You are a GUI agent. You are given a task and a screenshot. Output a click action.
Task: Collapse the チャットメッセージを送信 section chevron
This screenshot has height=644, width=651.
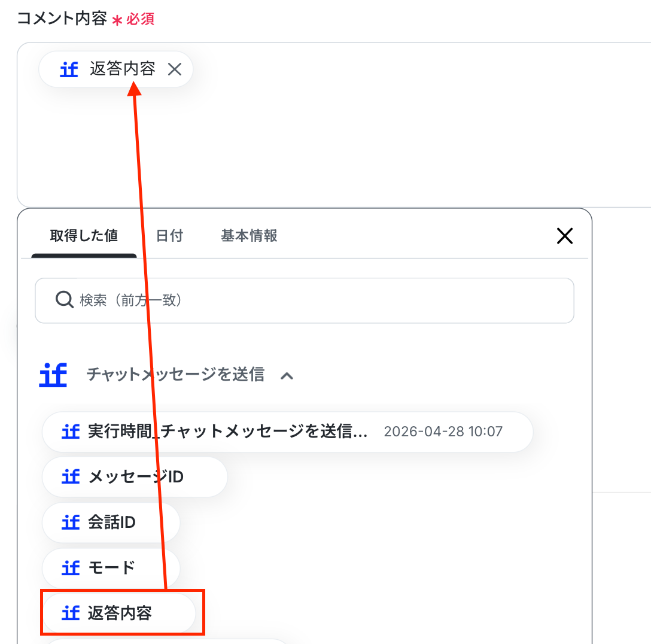pyautogui.click(x=287, y=376)
